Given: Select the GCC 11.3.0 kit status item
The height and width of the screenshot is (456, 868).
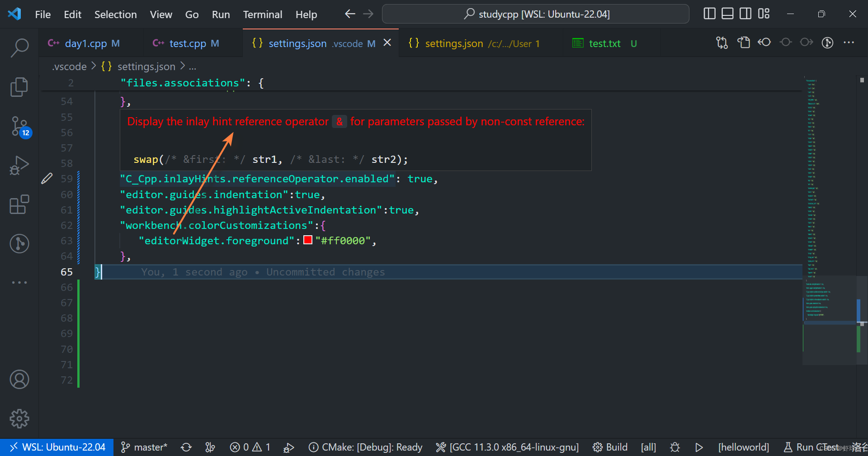Looking at the screenshot, I should click(x=507, y=447).
